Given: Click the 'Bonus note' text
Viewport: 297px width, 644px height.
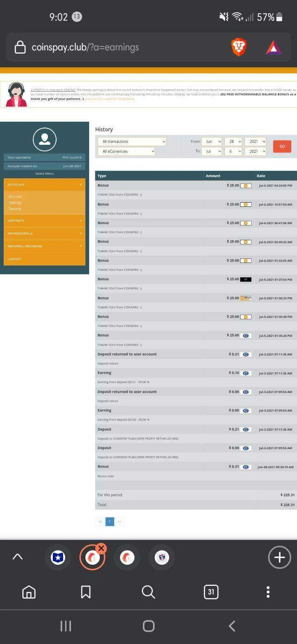Looking at the screenshot, I should 106,476.
